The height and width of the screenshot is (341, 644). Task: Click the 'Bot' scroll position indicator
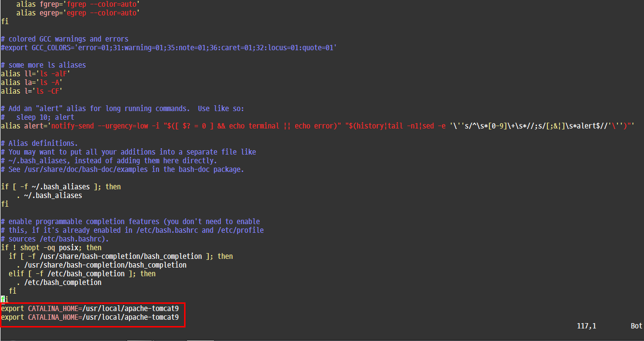[x=637, y=326]
